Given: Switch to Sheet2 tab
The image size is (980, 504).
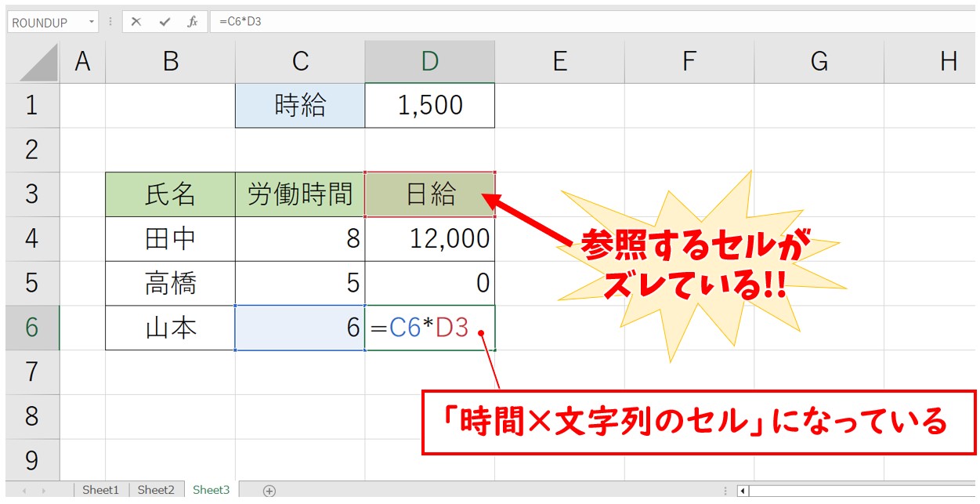Looking at the screenshot, I should point(156,490).
